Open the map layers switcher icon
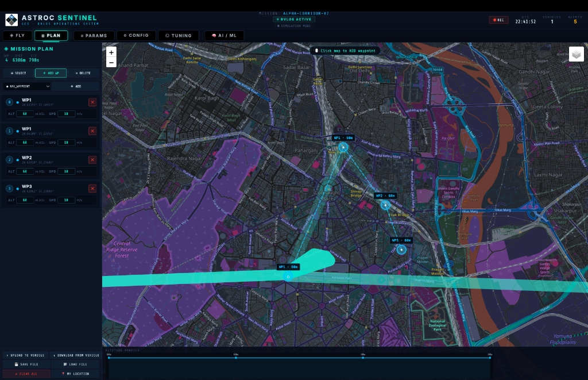The image size is (588, 380). coord(577,53)
